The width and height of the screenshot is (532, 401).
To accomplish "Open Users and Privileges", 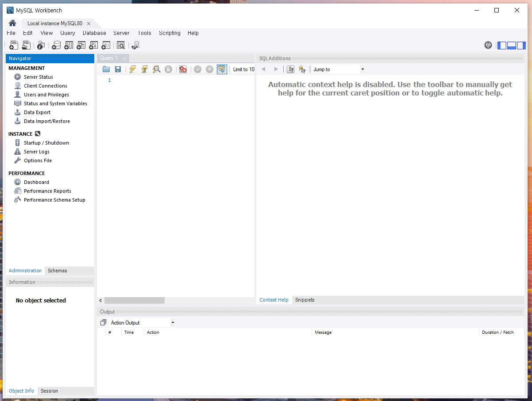I will (46, 95).
